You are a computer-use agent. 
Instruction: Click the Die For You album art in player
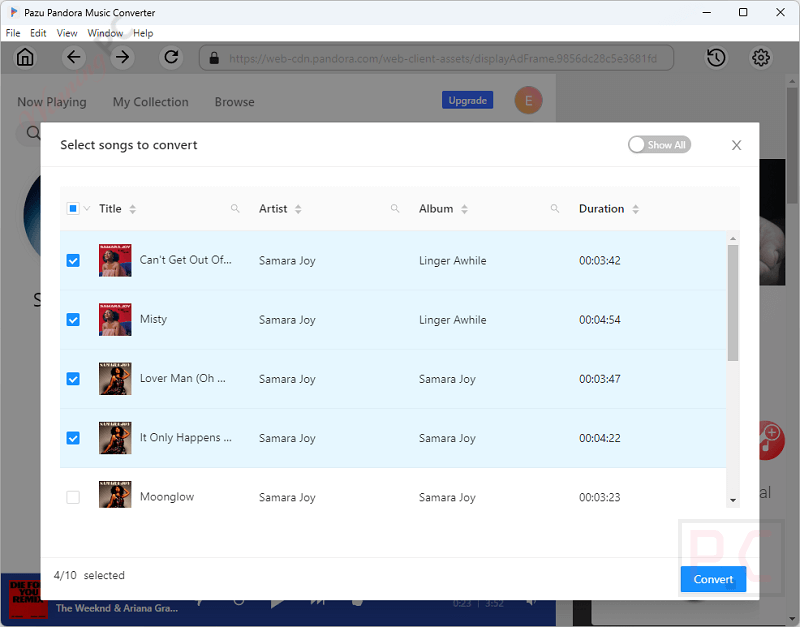(x=28, y=599)
